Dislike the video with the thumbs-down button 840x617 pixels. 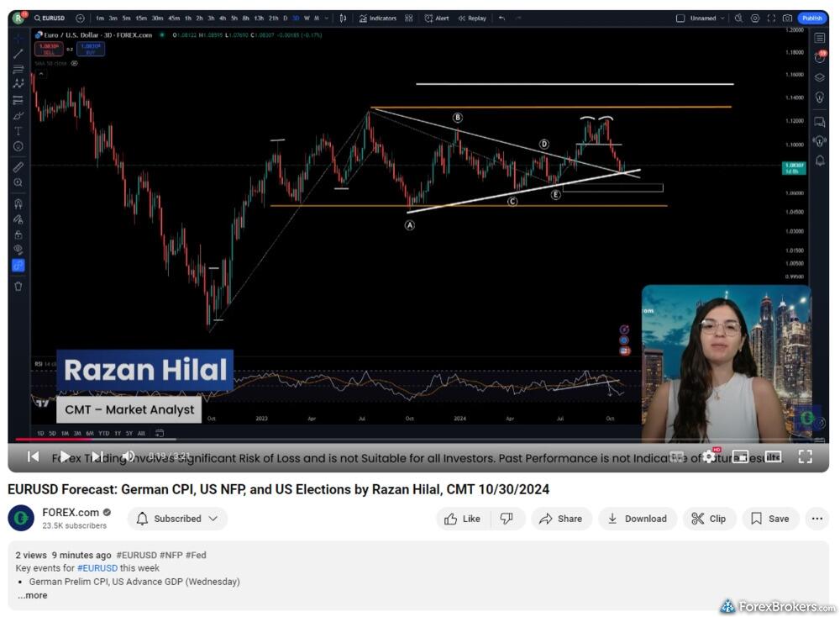(x=507, y=519)
